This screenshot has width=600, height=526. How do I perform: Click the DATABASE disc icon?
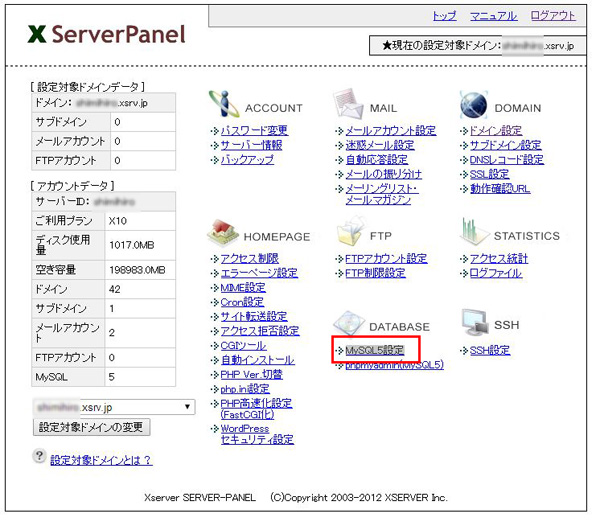tap(348, 323)
